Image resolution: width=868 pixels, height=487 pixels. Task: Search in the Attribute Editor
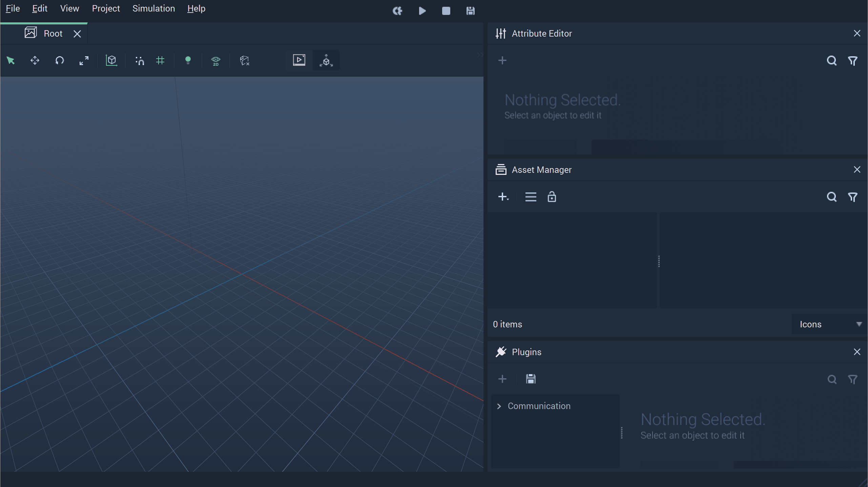pyautogui.click(x=832, y=61)
